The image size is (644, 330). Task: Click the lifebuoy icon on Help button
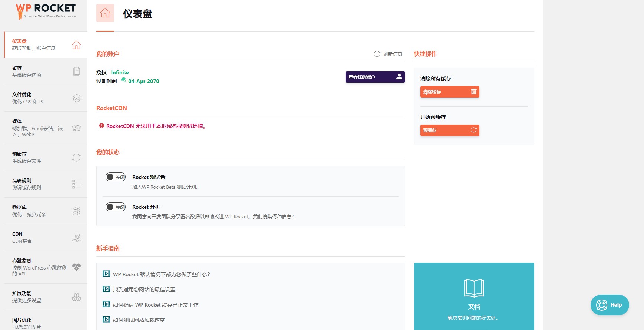(602, 305)
